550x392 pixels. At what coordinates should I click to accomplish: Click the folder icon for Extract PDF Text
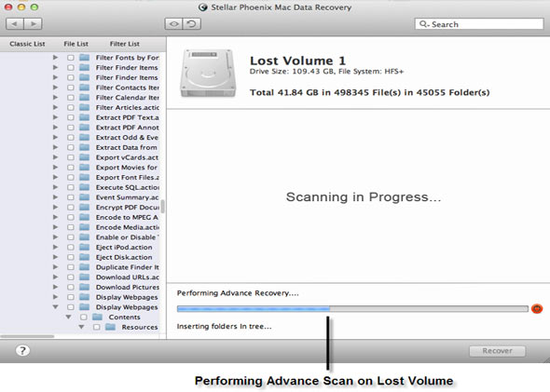(x=84, y=117)
